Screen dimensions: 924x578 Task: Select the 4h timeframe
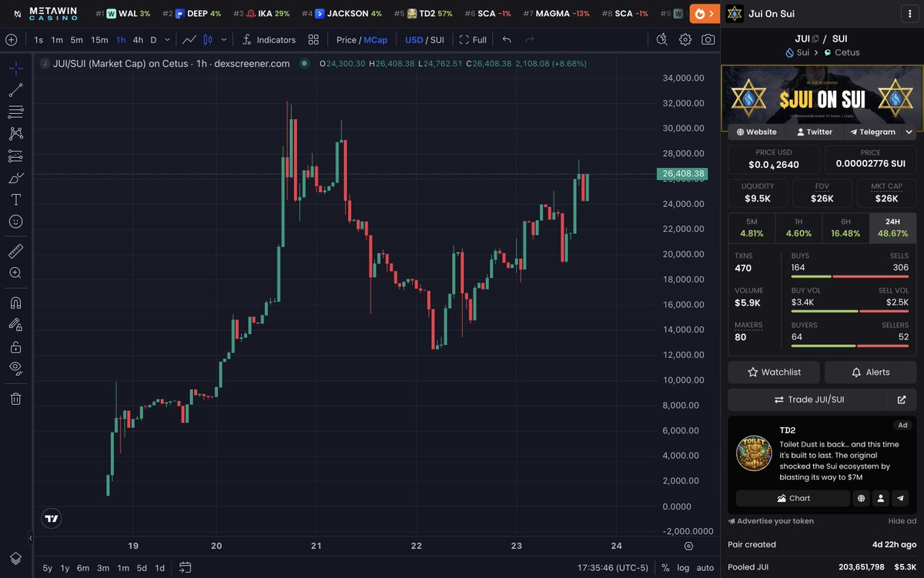coord(138,40)
